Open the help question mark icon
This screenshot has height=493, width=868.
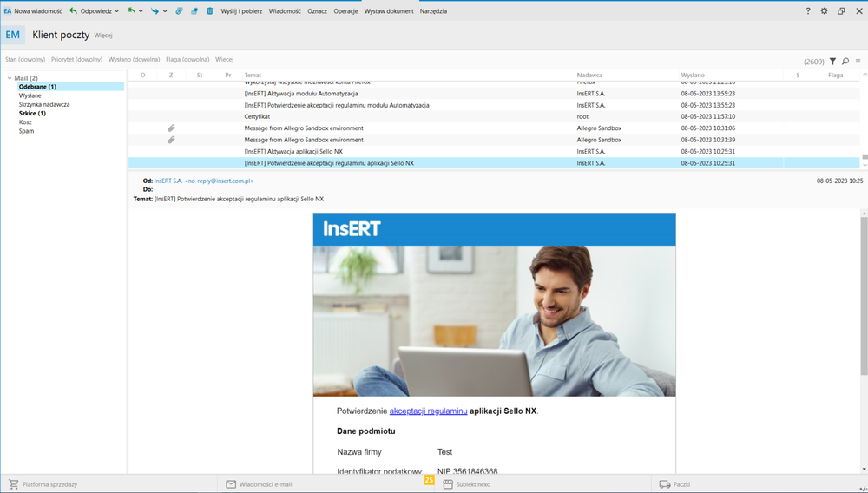click(808, 11)
